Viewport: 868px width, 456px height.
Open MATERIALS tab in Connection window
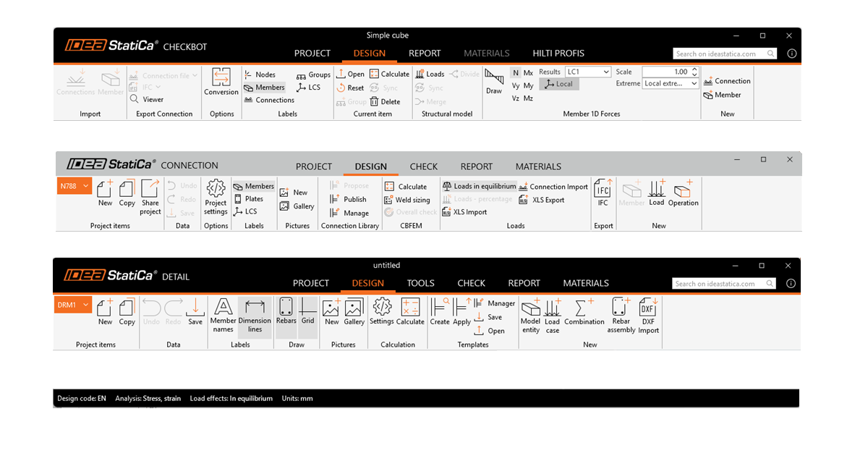click(x=538, y=166)
